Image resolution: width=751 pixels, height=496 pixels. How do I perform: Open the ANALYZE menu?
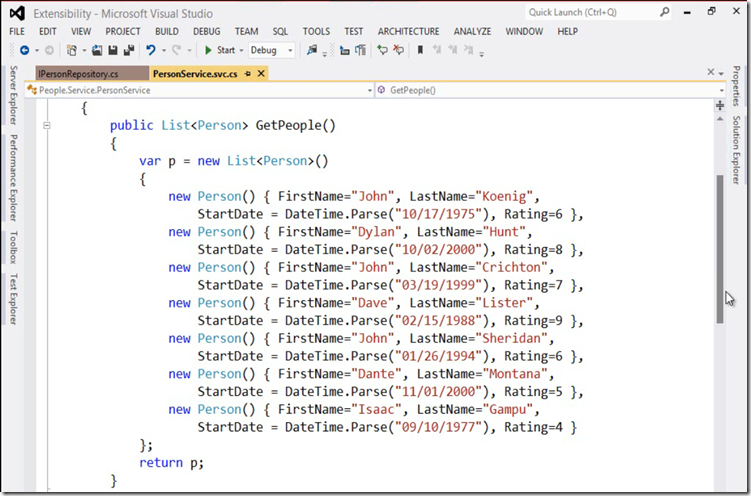coord(472,32)
